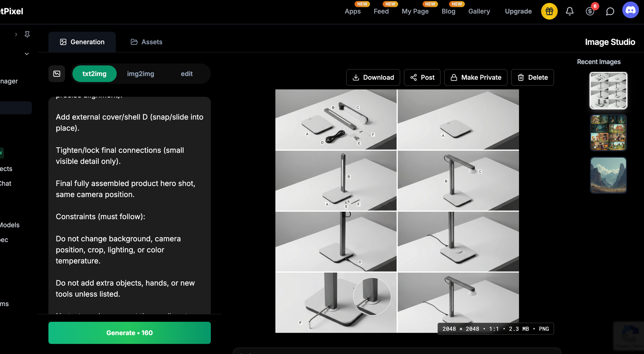Open the notifications bell

(x=570, y=11)
